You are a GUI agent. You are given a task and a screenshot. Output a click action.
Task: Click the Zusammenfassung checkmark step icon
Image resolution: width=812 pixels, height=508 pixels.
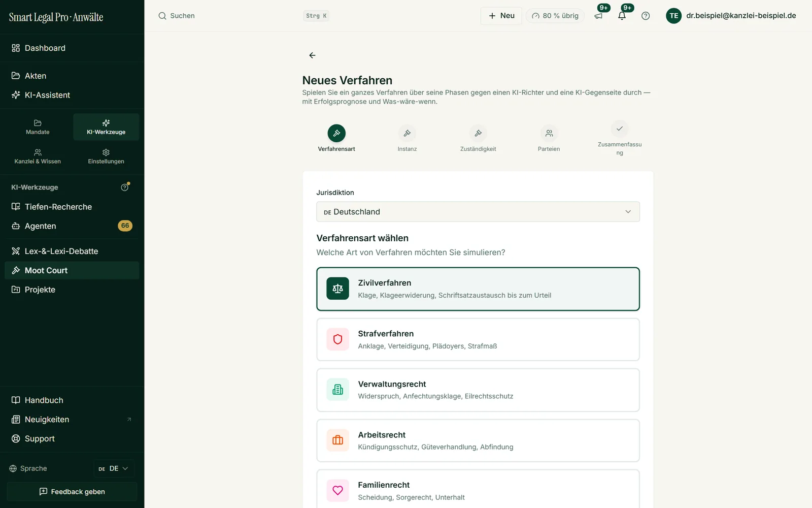(620, 129)
